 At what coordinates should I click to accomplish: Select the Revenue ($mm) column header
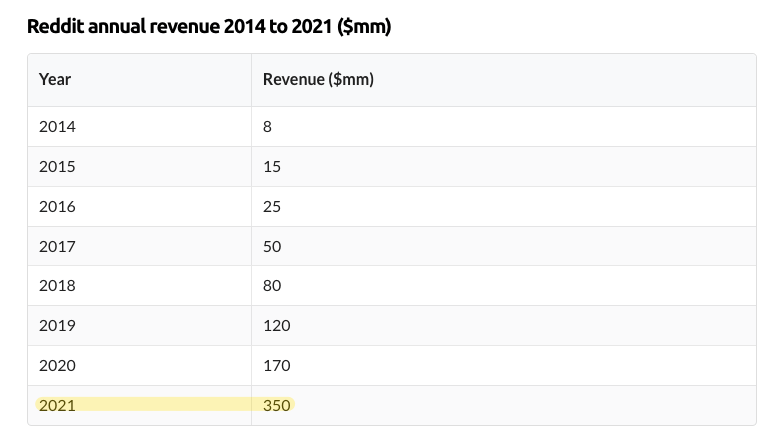tap(318, 79)
